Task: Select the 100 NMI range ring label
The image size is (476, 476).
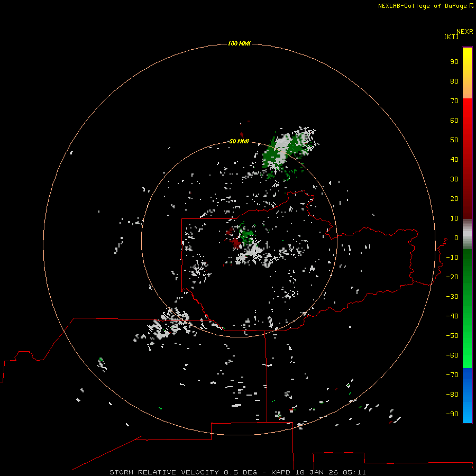Action: 239,44
